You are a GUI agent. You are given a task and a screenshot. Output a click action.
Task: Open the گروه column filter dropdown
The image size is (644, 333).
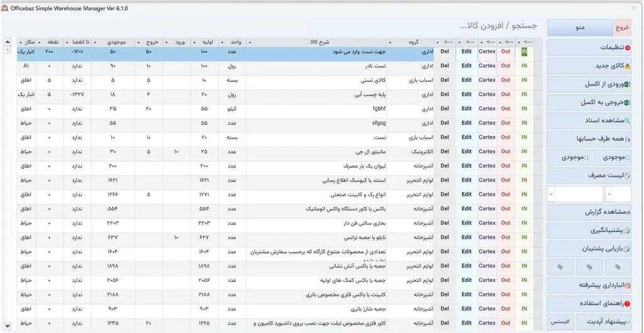(390, 42)
